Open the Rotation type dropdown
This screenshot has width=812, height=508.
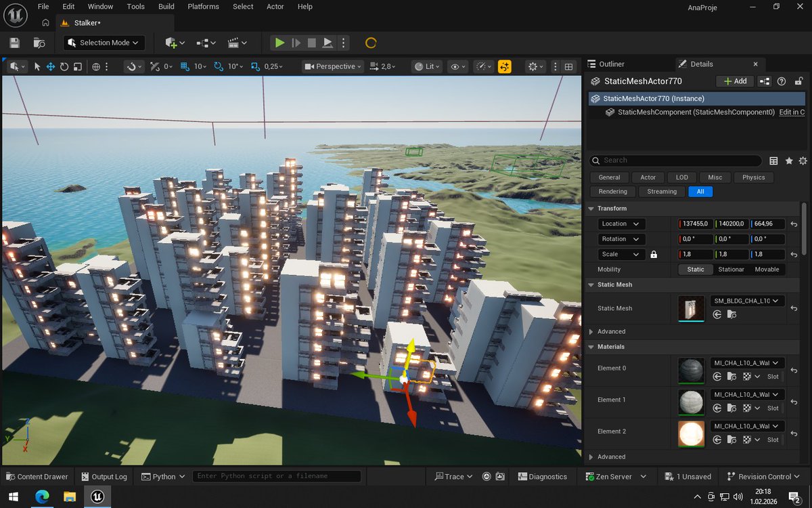click(621, 239)
